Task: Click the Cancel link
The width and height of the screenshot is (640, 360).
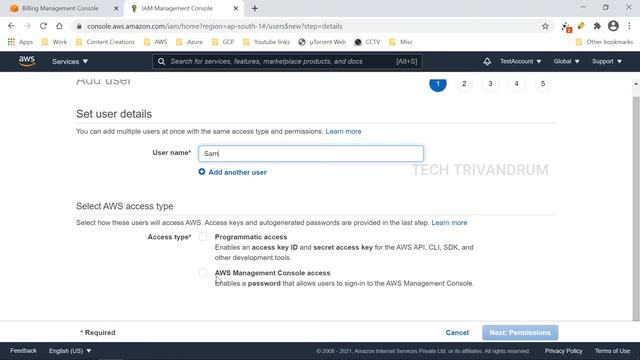Action: pyautogui.click(x=457, y=333)
